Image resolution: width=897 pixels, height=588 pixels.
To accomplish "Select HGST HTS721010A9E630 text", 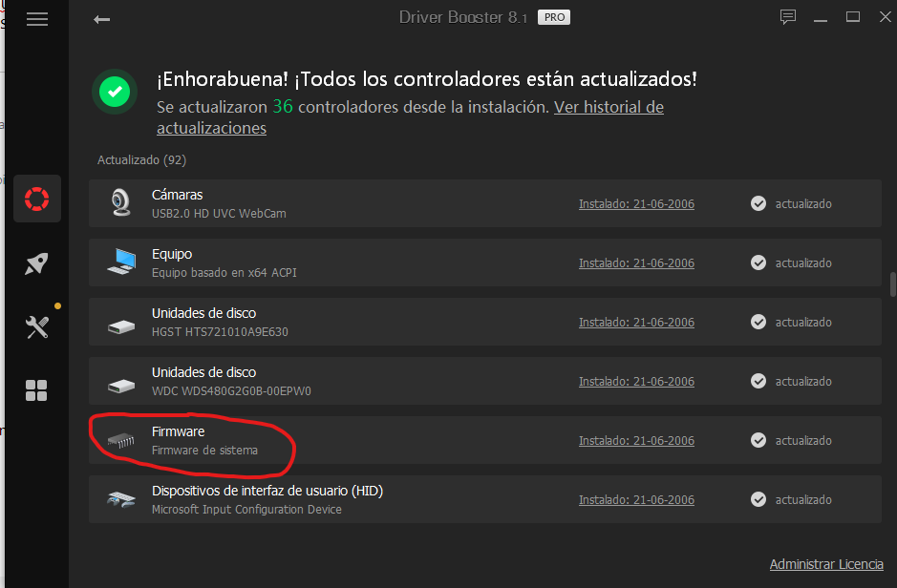I will point(221,332).
